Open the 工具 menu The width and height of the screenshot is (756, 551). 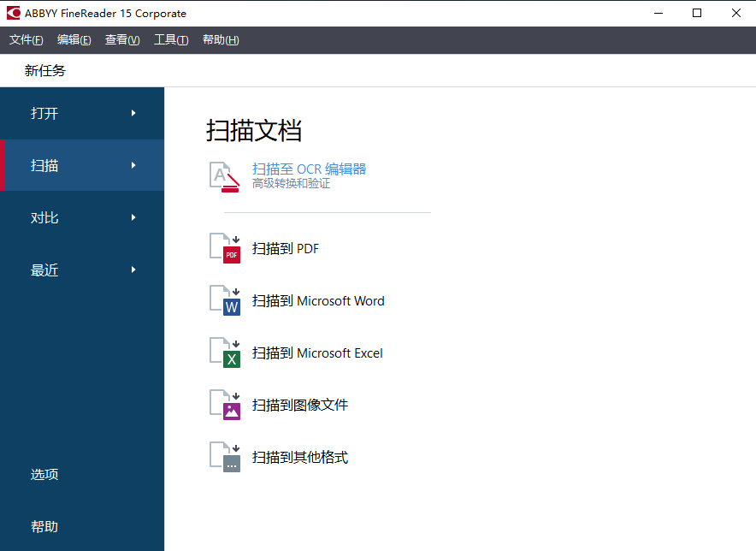[x=170, y=39]
